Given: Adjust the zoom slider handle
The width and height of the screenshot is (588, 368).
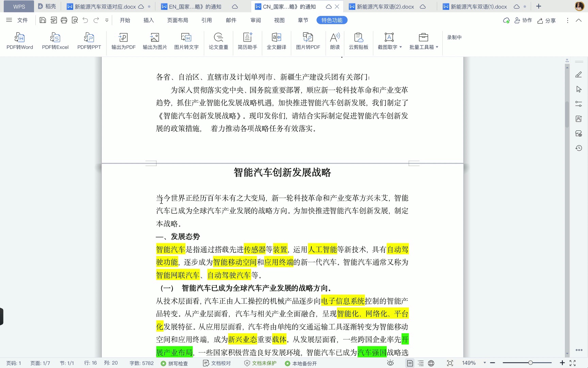Looking at the screenshot, I should tap(530, 363).
